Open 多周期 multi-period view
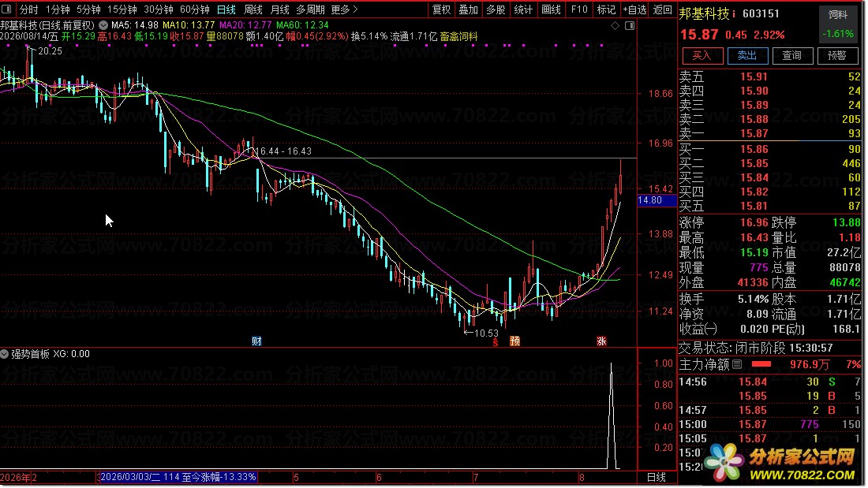The image size is (868, 488). click(x=310, y=9)
